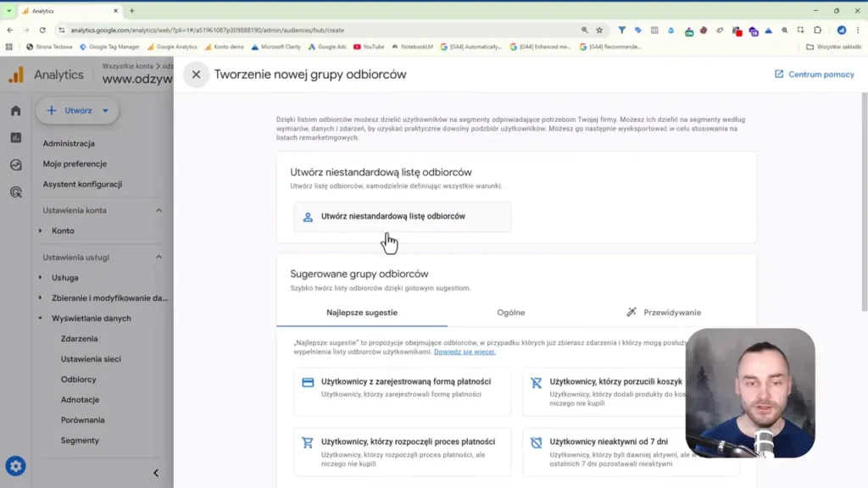Open the Chrome profile avatar
The height and width of the screenshot is (488, 868).
pos(842,30)
